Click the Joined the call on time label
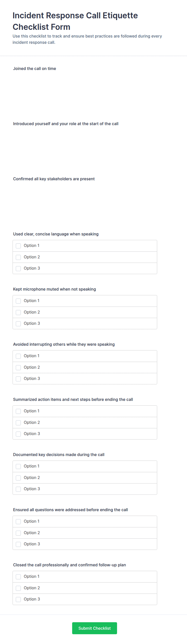The height and width of the screenshot is (644, 187). (34, 68)
